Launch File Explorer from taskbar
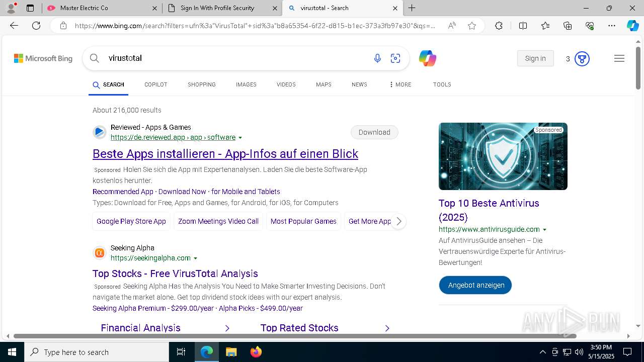 tap(231, 352)
